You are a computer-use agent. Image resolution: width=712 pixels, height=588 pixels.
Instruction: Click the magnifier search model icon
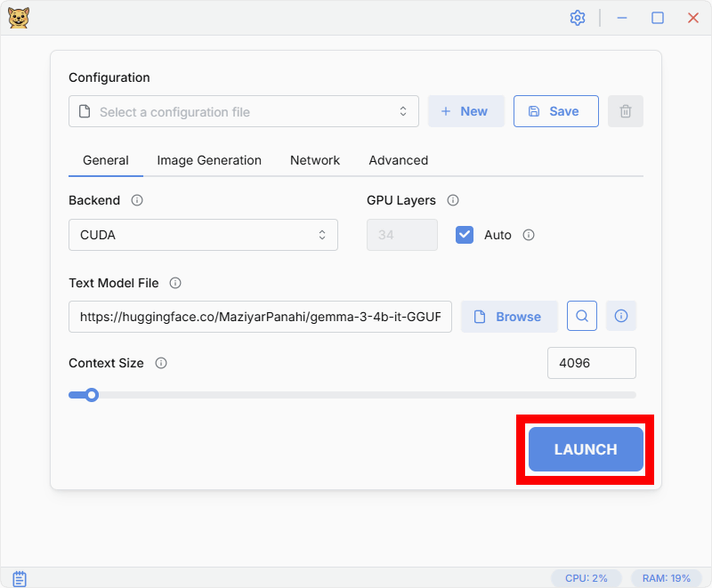[582, 316]
